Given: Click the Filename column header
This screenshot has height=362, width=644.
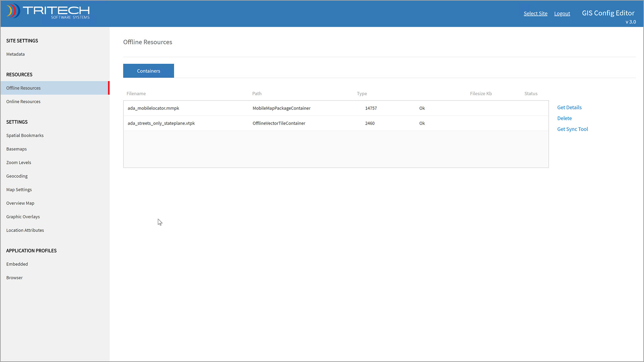Looking at the screenshot, I should [x=136, y=94].
